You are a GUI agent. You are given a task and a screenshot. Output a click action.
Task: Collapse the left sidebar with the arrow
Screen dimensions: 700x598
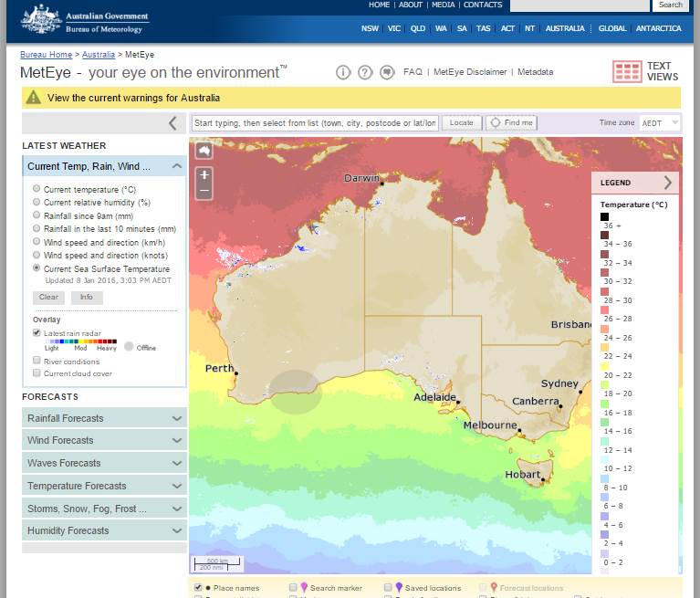click(x=172, y=123)
